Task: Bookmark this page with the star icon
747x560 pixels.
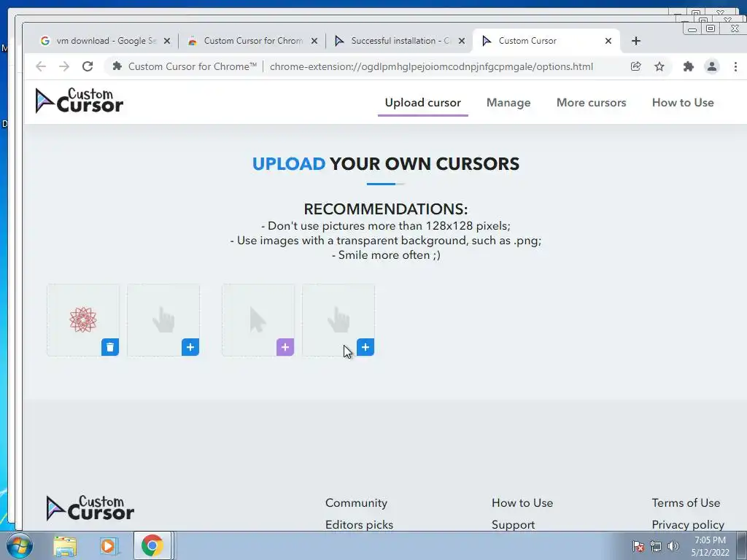Action: 659,66
